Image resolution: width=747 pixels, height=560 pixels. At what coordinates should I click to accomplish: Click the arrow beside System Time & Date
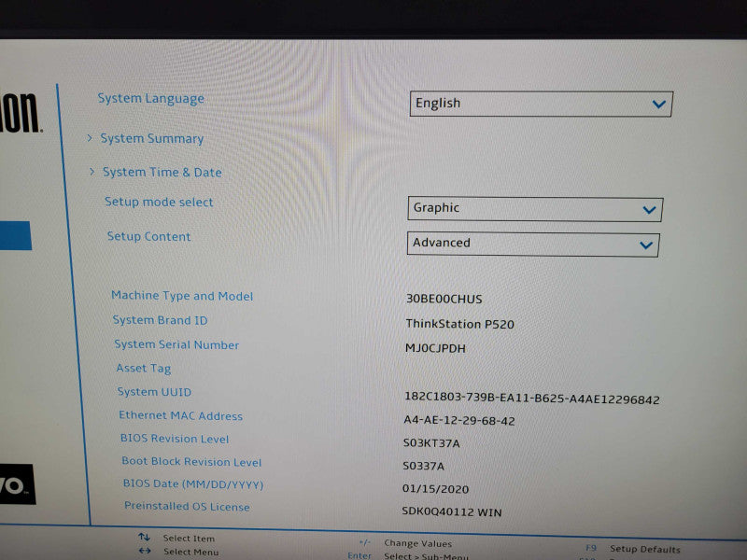click(x=92, y=172)
